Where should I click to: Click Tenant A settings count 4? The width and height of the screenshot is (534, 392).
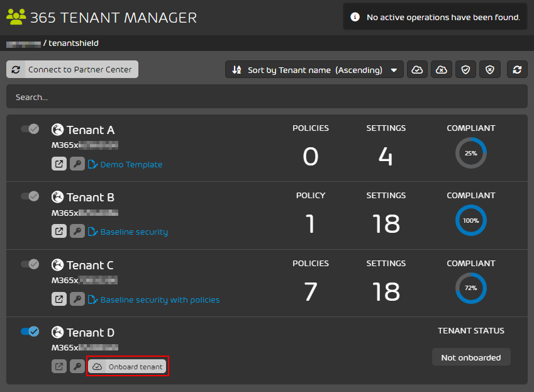(x=386, y=157)
